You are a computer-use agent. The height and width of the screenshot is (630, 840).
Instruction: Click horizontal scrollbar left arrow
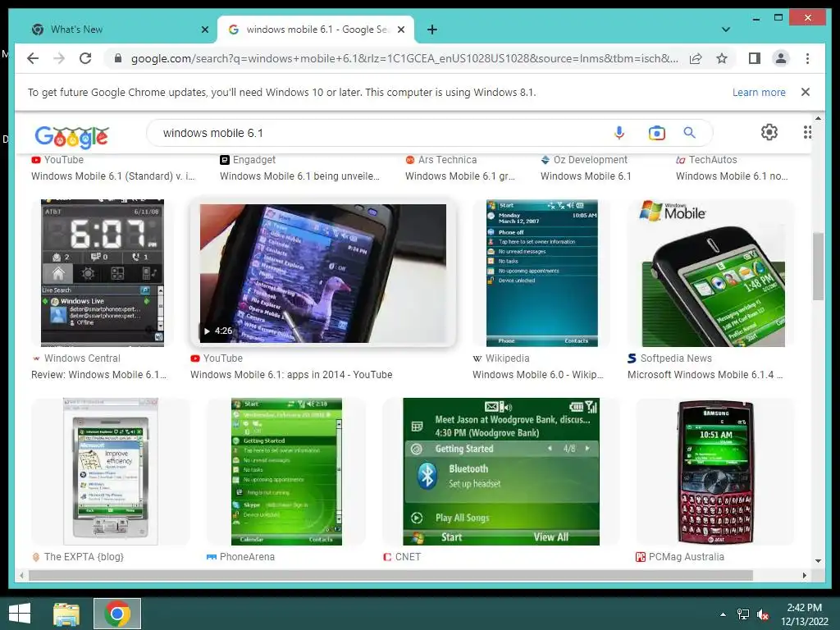[x=21, y=575]
